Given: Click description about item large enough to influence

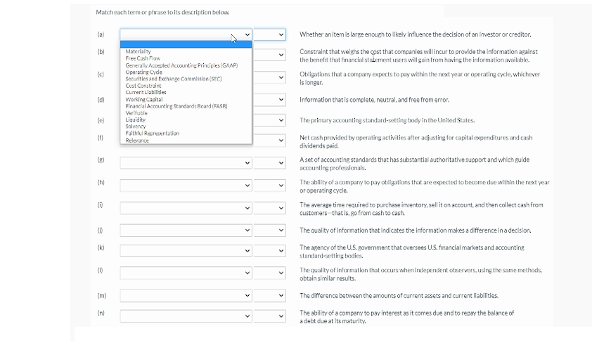Looking at the screenshot, I should [416, 34].
